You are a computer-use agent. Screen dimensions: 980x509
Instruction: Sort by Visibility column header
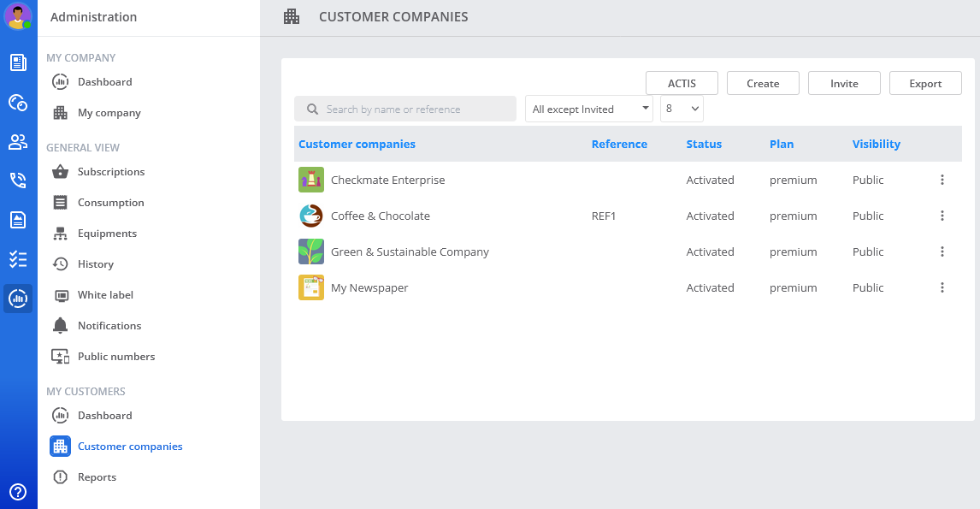877,144
